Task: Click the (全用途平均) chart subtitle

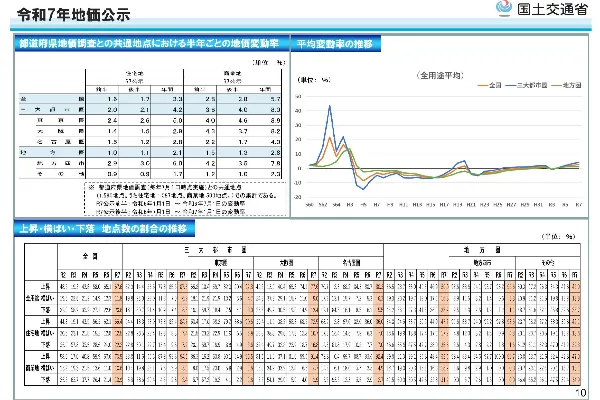Action: coord(440,74)
